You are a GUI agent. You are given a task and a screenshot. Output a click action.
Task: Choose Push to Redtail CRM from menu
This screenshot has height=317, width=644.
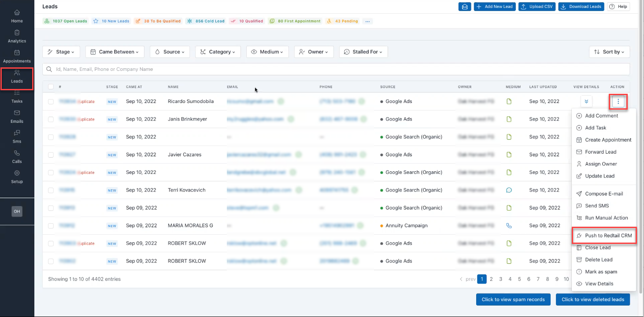tap(608, 236)
